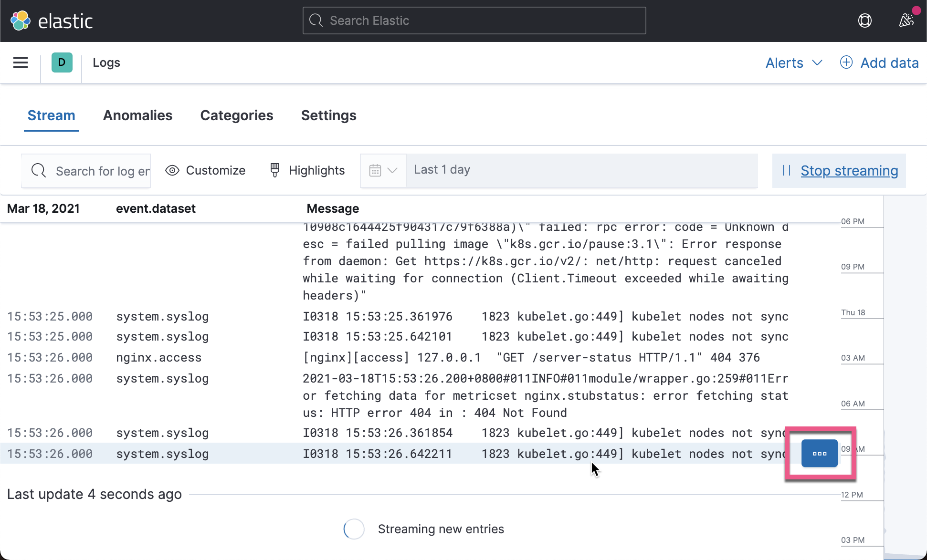Open the log entry actions menu
Screen dimensions: 927x560
tap(819, 454)
